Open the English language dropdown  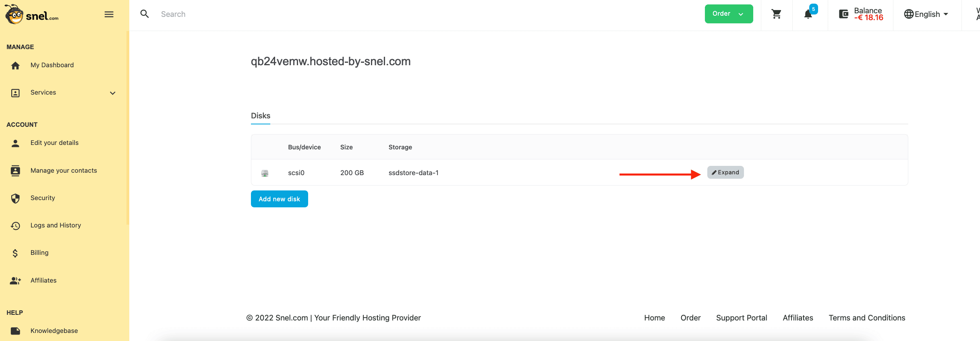[926, 14]
